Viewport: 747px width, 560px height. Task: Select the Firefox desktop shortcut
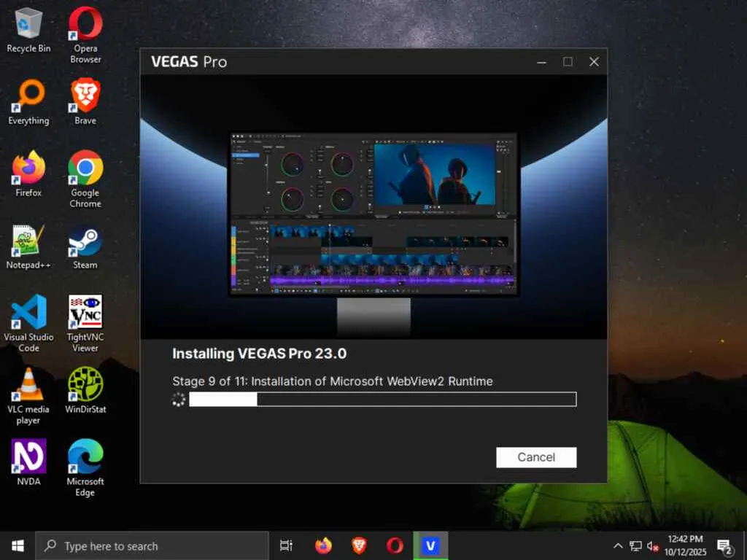click(x=28, y=174)
